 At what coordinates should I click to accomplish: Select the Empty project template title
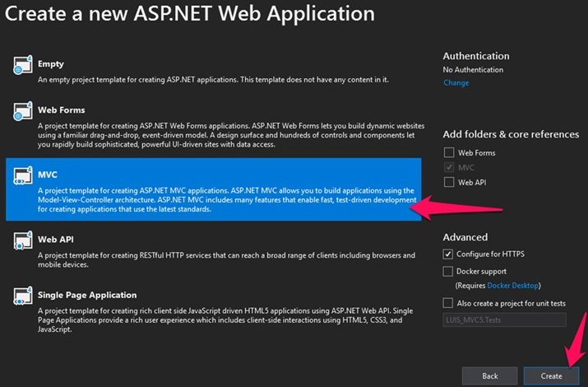[50, 64]
